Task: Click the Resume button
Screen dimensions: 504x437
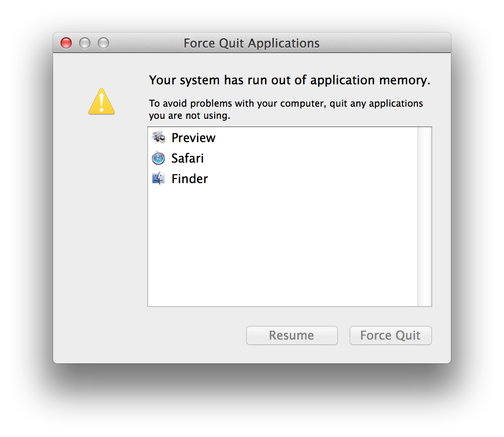Action: 292,335
